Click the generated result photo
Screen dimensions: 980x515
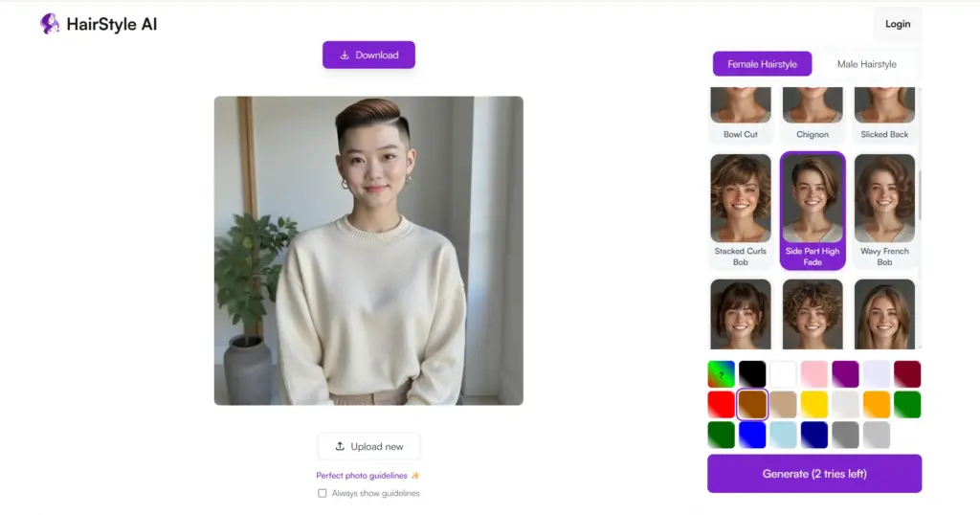click(368, 251)
